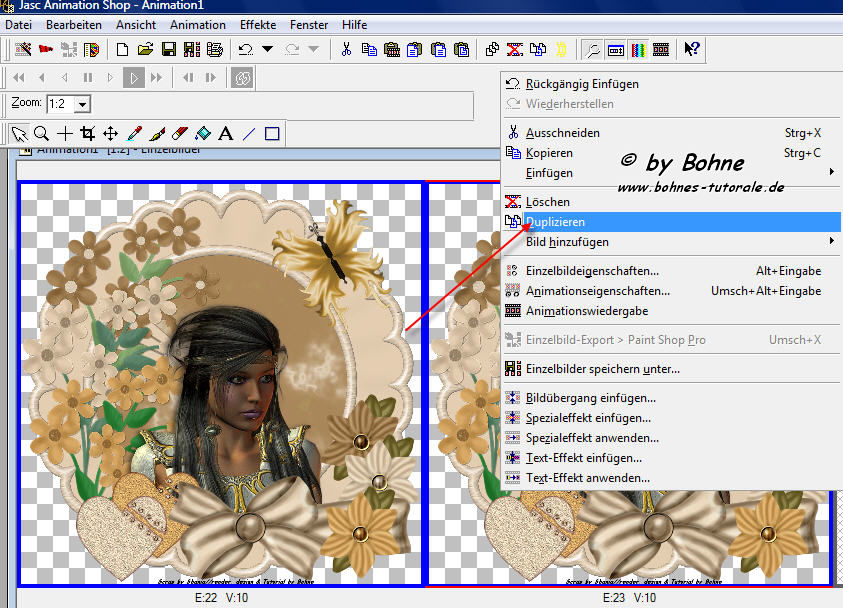Choose Duplizieren from the context menu
This screenshot has width=843, height=608.
[x=556, y=222]
